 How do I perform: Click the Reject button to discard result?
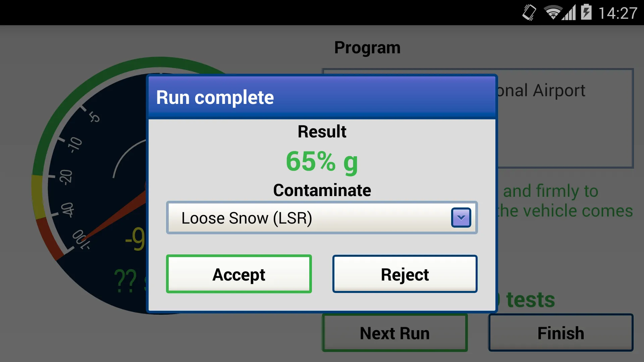pyautogui.click(x=404, y=274)
